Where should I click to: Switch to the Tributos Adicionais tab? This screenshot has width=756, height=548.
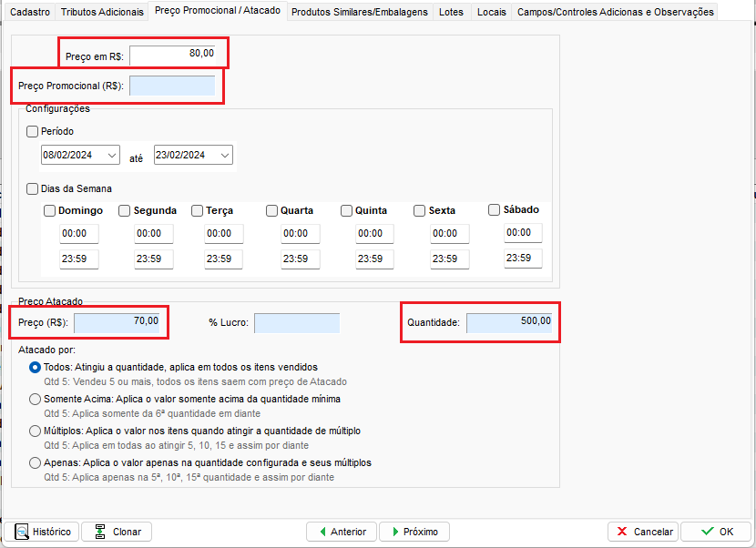tap(102, 12)
